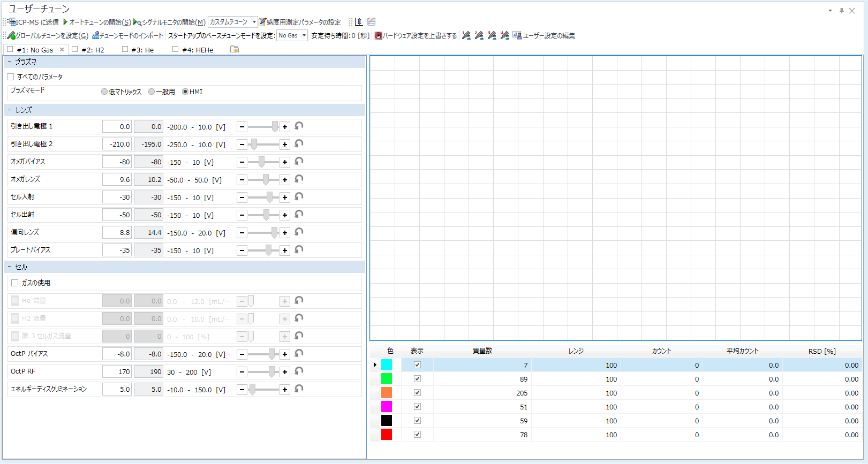Click the table view icon in top toolbar
Screen dimensions: 868x464
click(x=372, y=22)
